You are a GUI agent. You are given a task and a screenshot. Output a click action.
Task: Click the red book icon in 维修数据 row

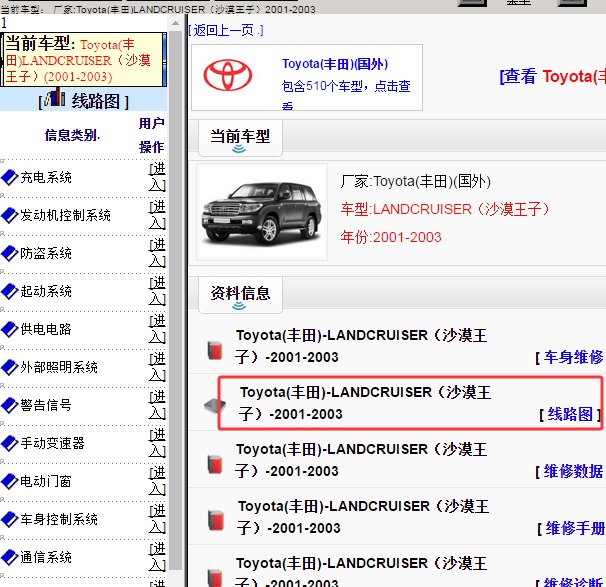point(215,464)
